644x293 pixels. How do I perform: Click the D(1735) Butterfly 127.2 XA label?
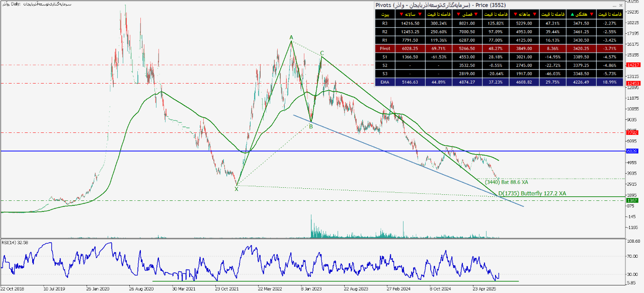(x=532, y=193)
